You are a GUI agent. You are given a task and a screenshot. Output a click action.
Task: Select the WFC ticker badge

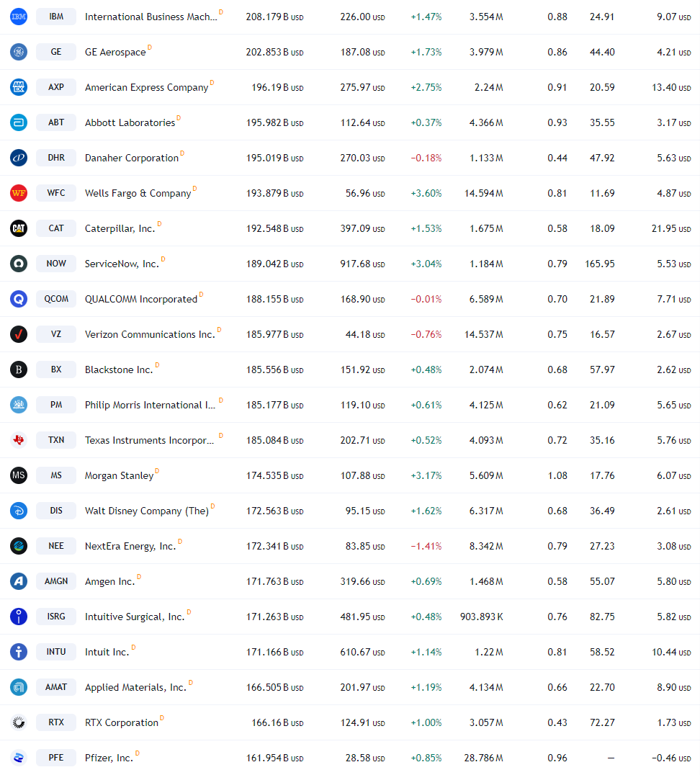tap(56, 193)
